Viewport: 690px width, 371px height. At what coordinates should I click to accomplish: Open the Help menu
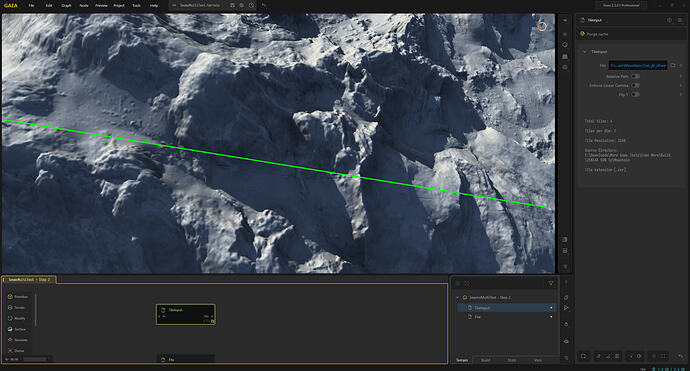click(x=154, y=6)
